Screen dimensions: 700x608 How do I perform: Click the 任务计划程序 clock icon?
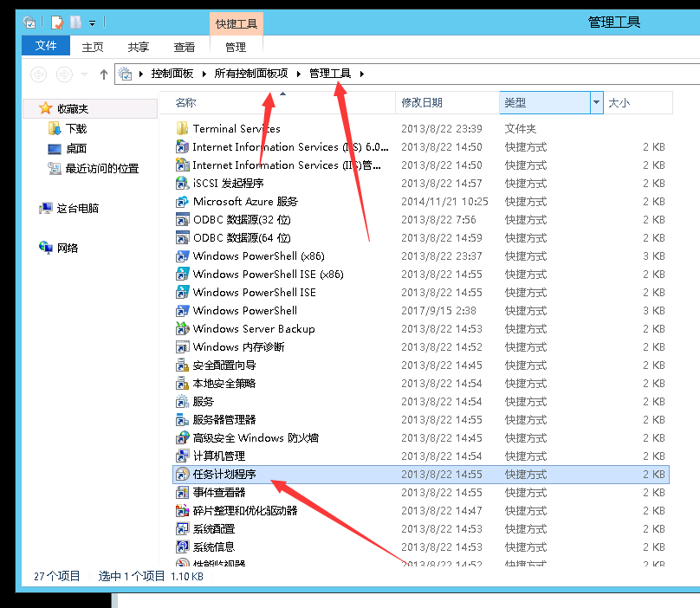(182, 474)
